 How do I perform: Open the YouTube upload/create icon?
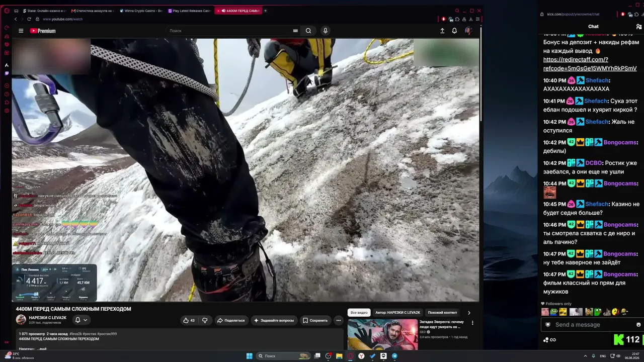442,31
